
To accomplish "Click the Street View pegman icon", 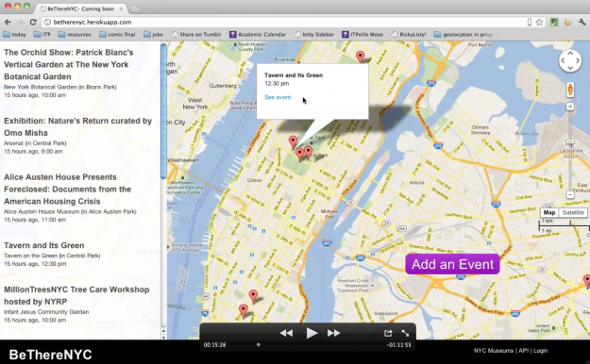I will (x=570, y=91).
